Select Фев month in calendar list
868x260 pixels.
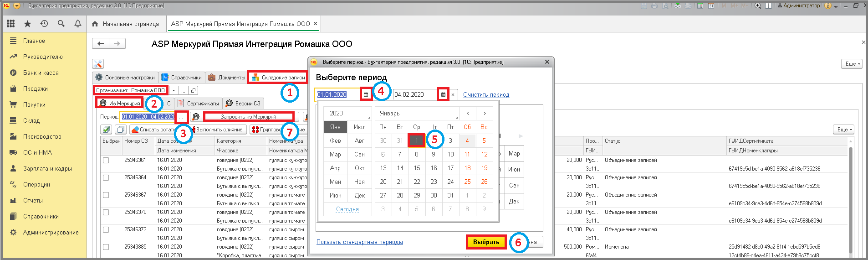point(335,140)
